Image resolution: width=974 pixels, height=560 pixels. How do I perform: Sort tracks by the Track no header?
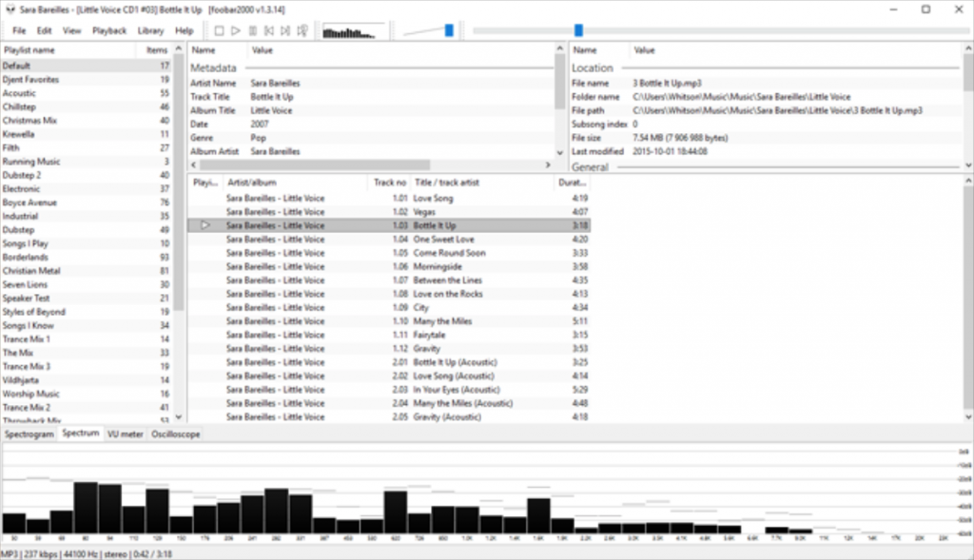(389, 183)
